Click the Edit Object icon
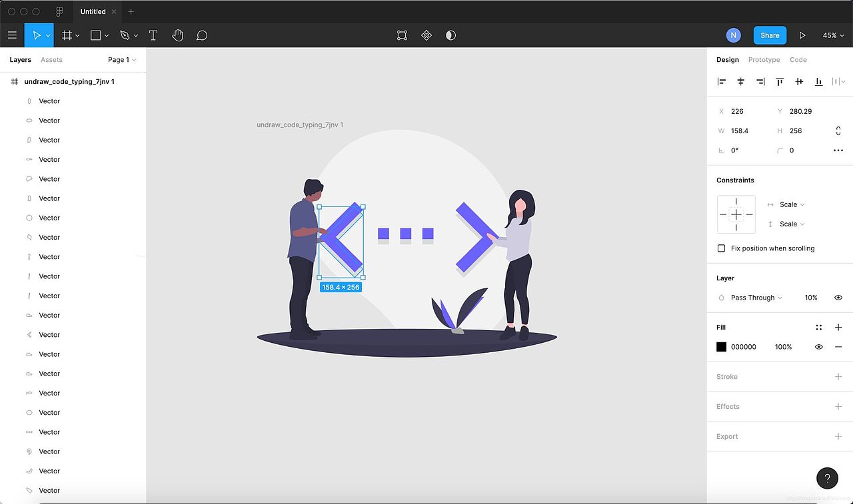This screenshot has width=853, height=504. [x=402, y=35]
